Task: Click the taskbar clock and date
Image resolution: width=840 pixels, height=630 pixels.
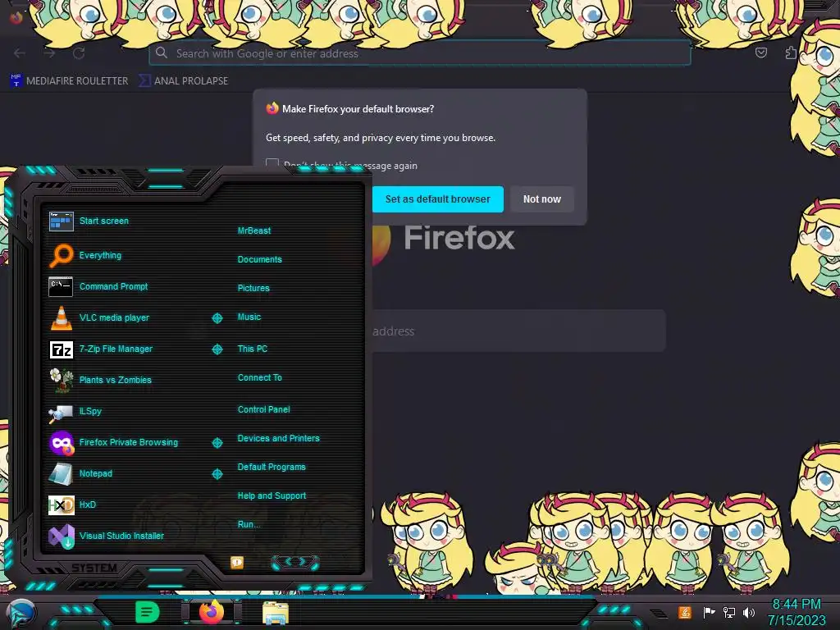Action: pos(796,612)
